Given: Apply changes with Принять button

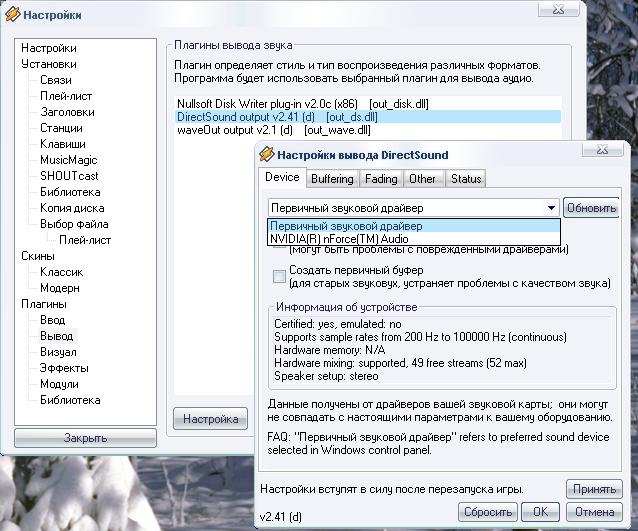Looking at the screenshot, I should 592,489.
